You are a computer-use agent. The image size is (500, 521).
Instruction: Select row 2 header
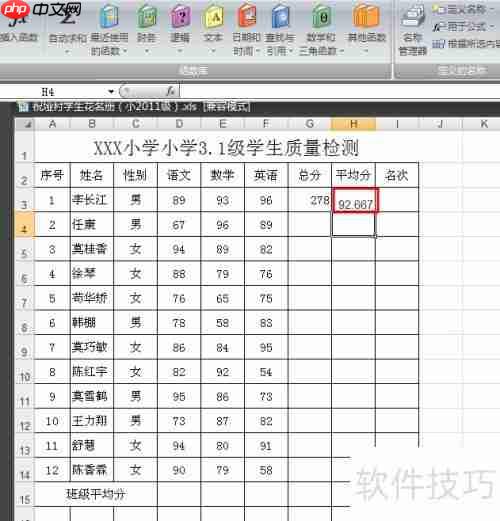coord(25,175)
